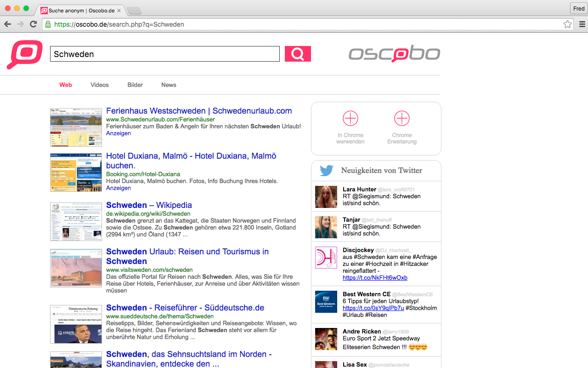
Task: Click Andre Ricken's avatar
Action: pos(326,339)
